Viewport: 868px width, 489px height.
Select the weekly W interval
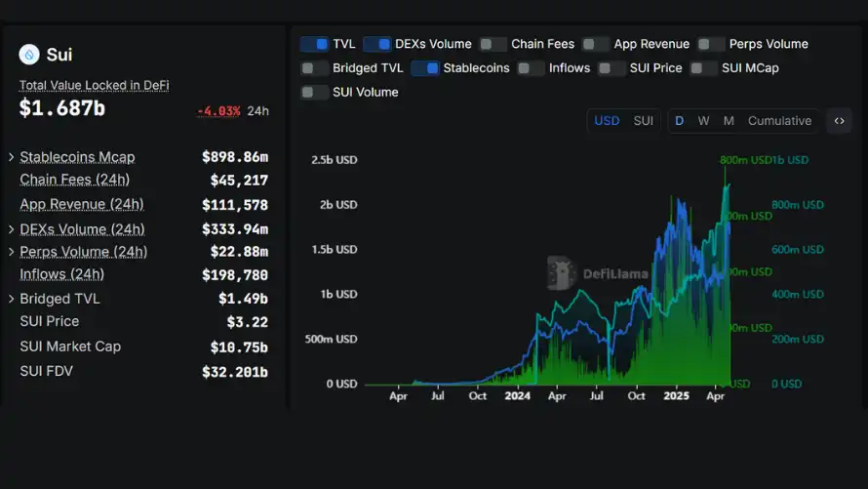(x=703, y=121)
